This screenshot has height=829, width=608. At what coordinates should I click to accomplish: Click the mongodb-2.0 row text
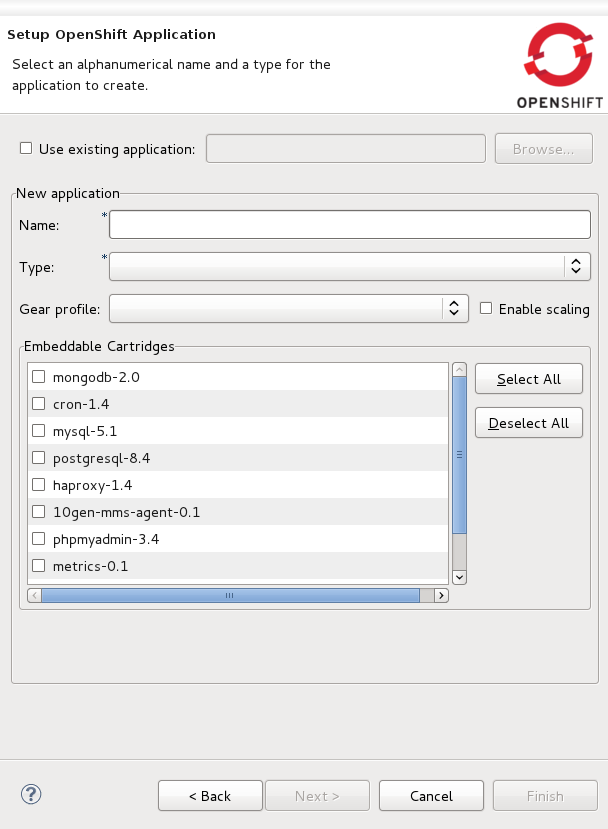tap(96, 377)
